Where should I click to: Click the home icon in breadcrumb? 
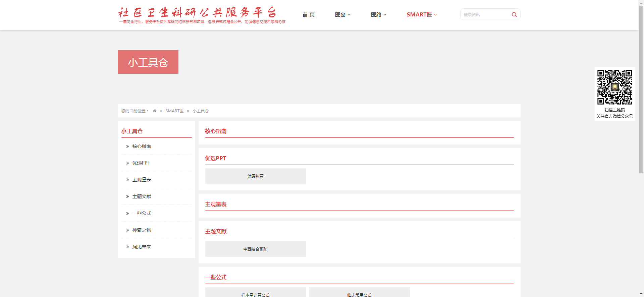(155, 111)
